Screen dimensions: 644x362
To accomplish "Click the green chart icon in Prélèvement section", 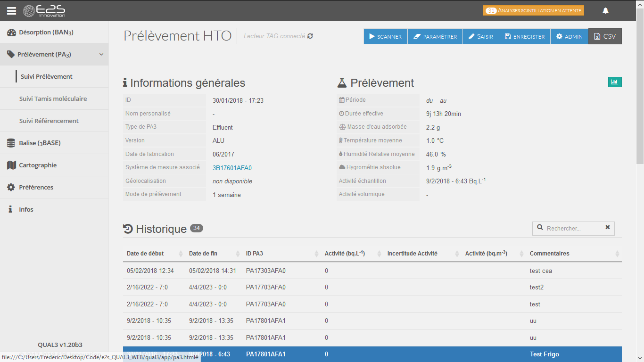I will tap(615, 82).
